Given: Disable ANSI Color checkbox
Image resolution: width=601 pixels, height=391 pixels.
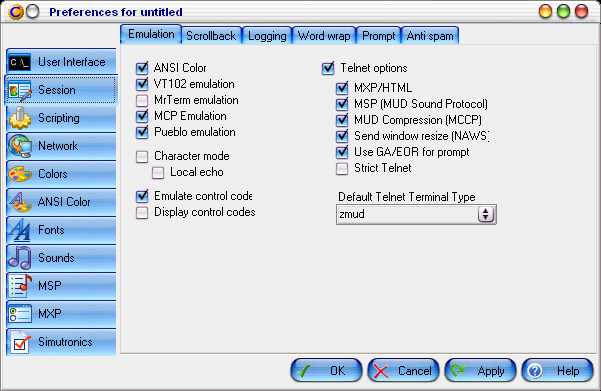Looking at the screenshot, I should pos(142,68).
